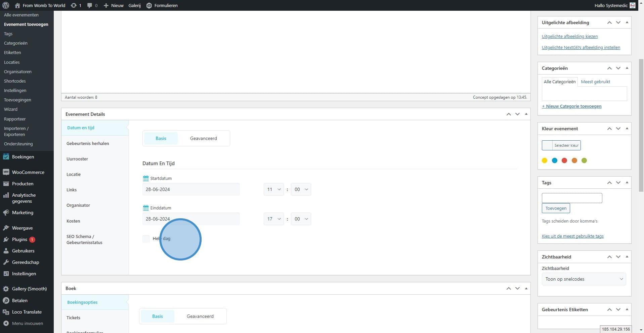Open the comments bubble icon in admin bar
644x333 pixels.
point(90,5)
